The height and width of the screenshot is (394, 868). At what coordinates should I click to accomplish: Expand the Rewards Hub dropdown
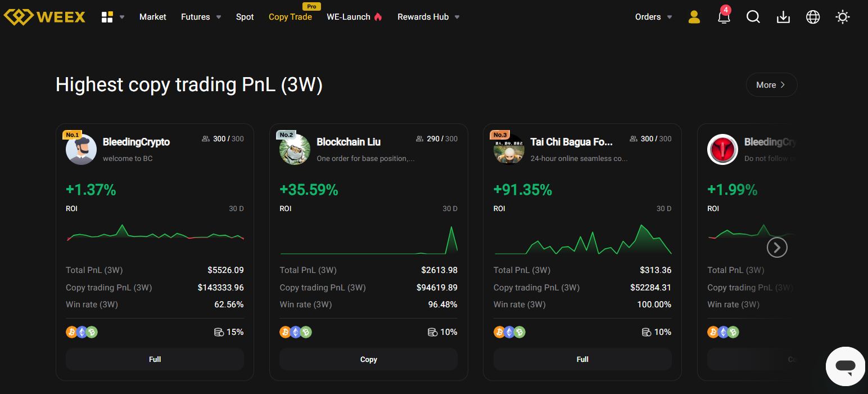428,17
